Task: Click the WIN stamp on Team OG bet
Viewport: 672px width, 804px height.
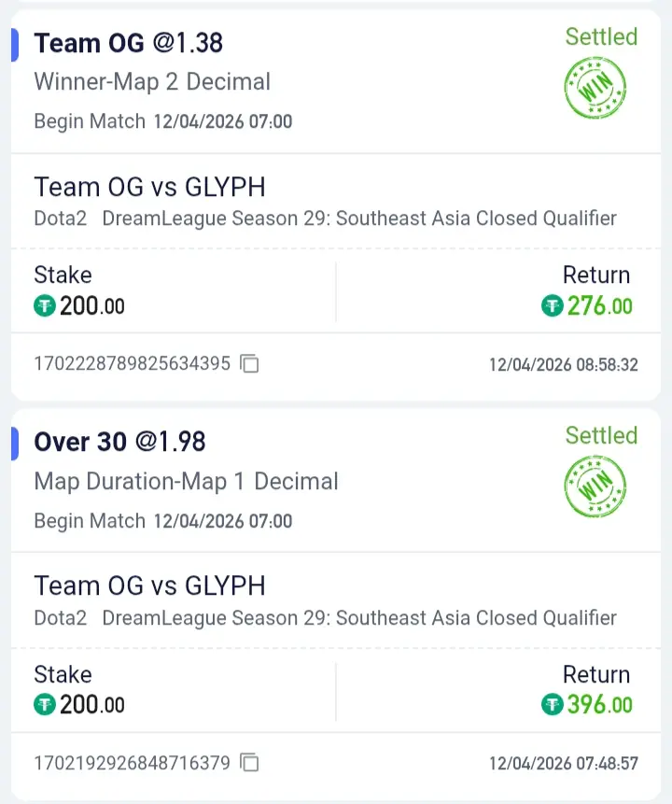Action: pos(595,88)
